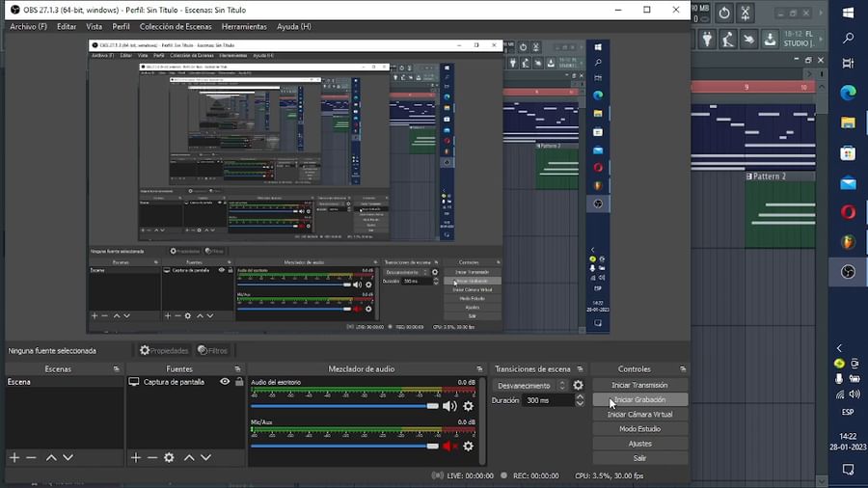Select Escena in scenes list
The height and width of the screenshot is (488, 868).
click(65, 382)
